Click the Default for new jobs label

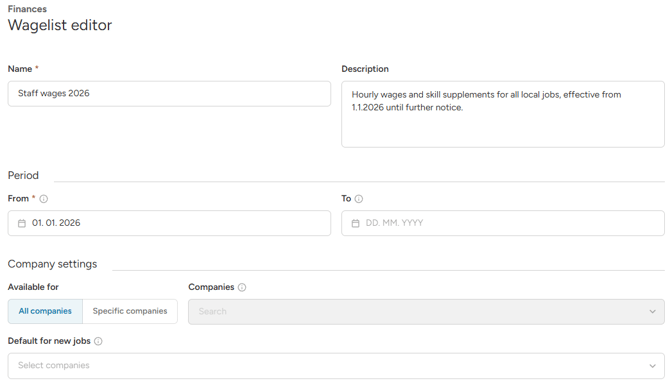click(49, 341)
